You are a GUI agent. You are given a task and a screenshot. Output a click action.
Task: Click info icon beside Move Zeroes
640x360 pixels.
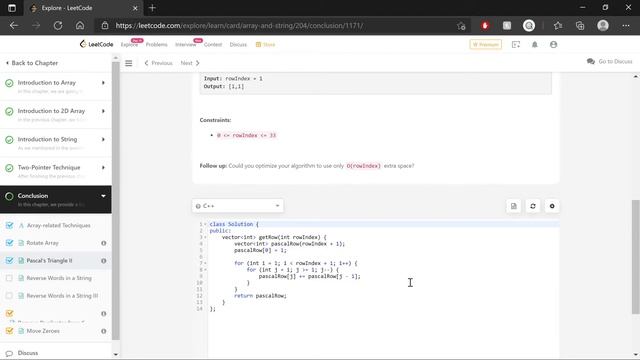[x=104, y=331]
